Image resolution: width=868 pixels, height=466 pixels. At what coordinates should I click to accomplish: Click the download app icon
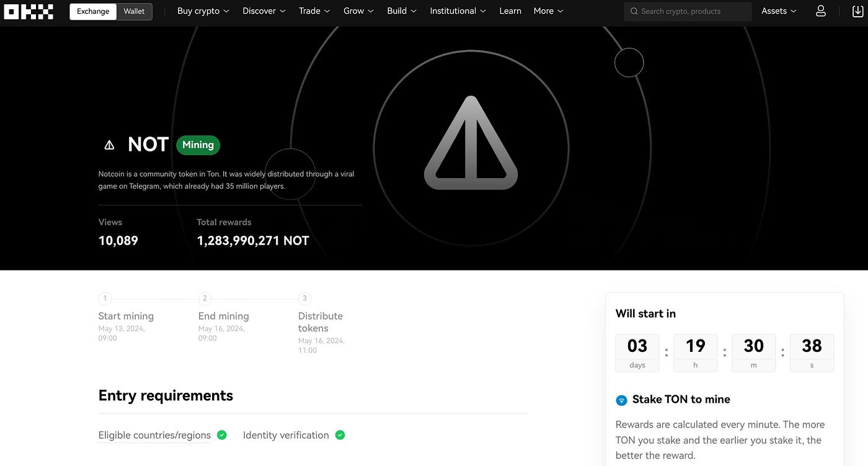point(857,11)
